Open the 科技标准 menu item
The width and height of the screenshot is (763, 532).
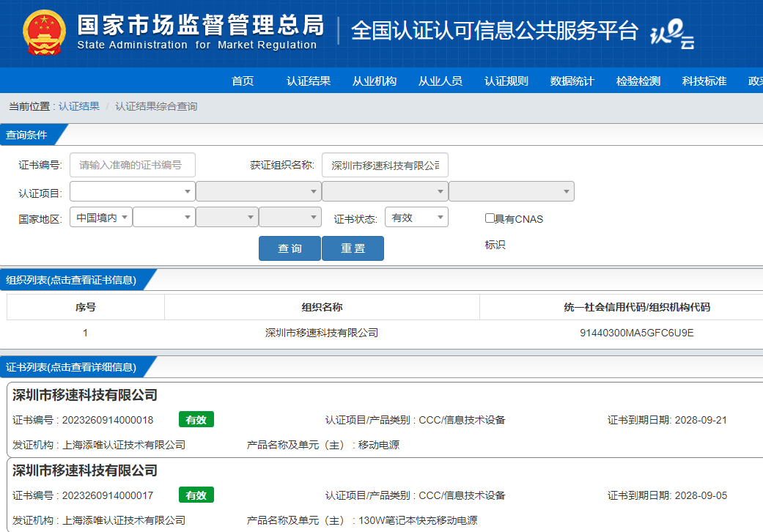point(704,81)
